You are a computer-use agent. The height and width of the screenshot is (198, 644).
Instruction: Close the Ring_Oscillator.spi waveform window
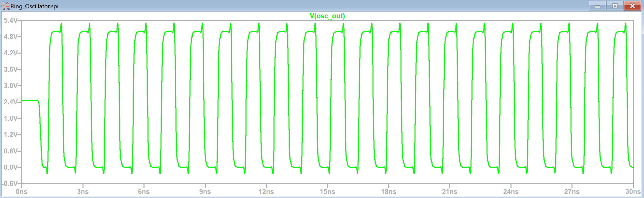(x=632, y=6)
